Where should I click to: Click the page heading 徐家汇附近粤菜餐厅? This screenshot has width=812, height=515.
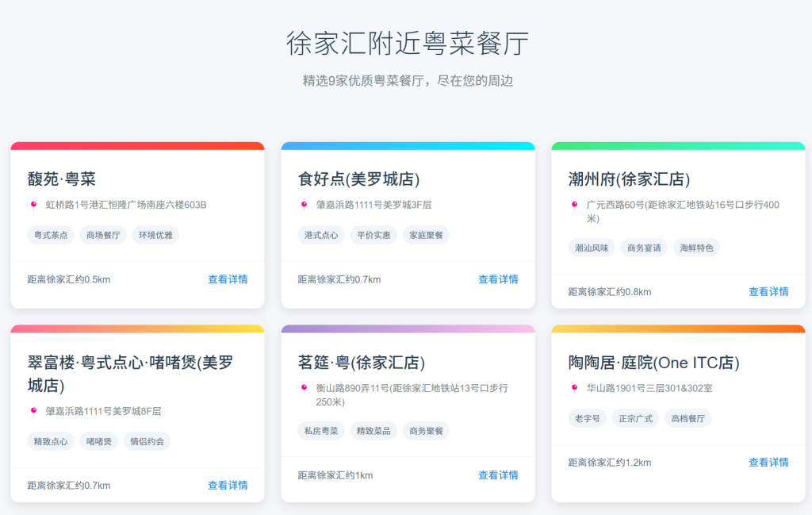[408, 43]
